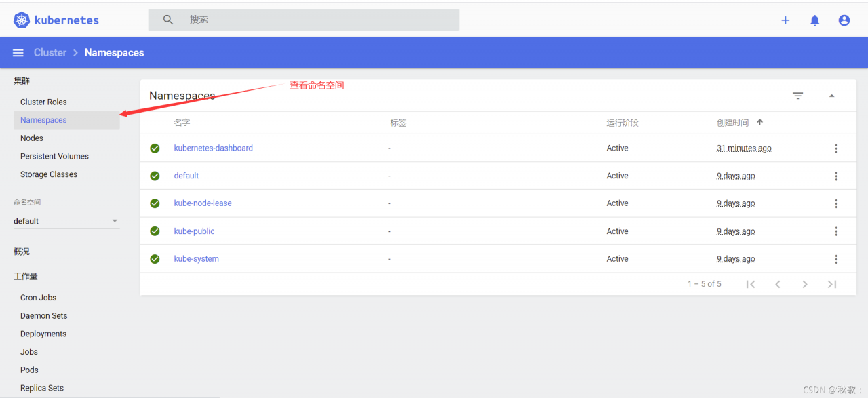Open Pods in the sidebar
Image resolution: width=868 pixels, height=398 pixels.
pyautogui.click(x=29, y=370)
